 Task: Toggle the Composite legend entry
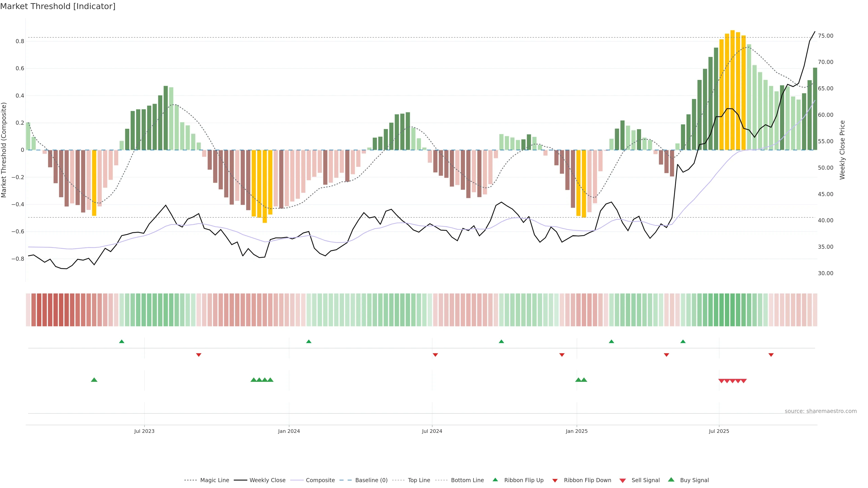320,480
